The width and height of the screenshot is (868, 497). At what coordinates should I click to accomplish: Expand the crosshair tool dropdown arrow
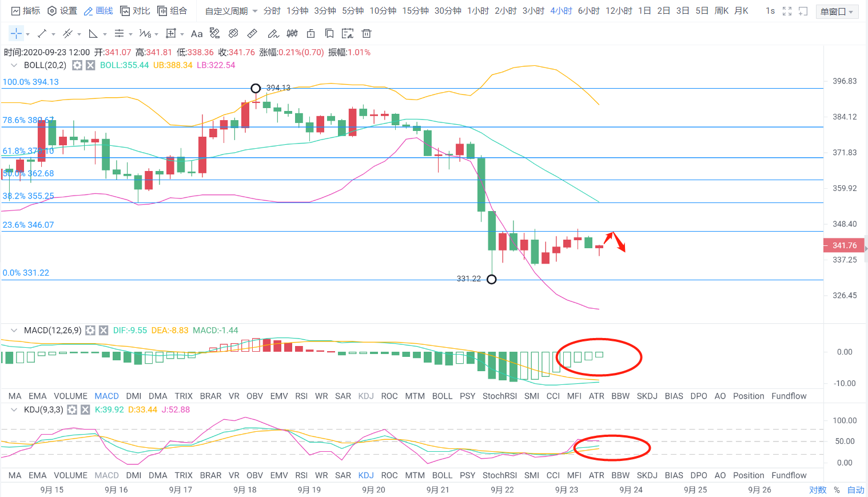pos(27,34)
